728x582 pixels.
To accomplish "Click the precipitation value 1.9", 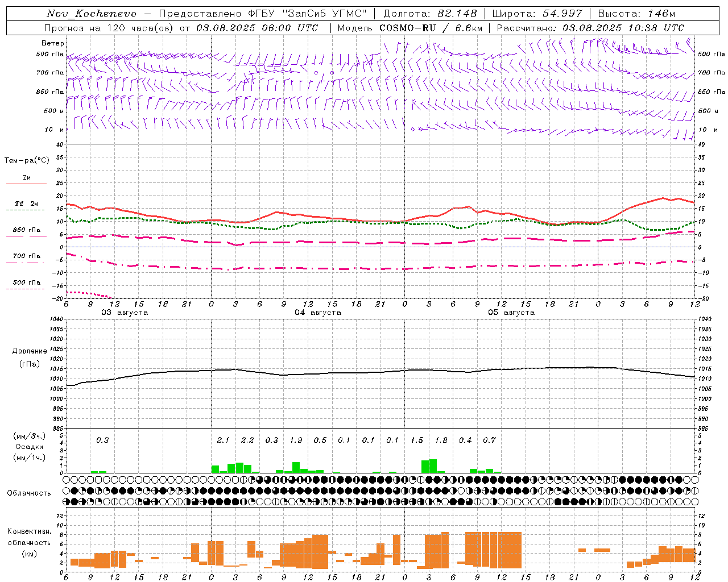I will point(296,440).
